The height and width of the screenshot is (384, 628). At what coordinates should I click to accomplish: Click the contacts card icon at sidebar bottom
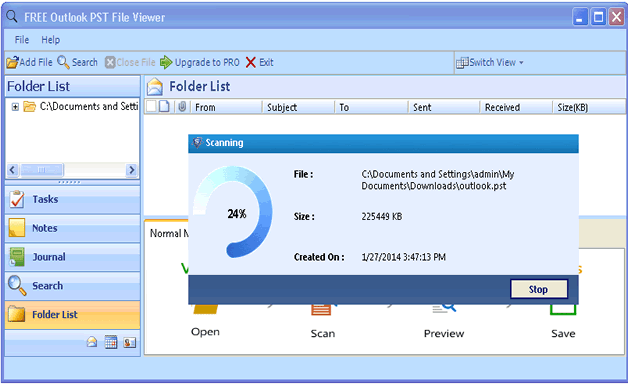click(x=129, y=342)
